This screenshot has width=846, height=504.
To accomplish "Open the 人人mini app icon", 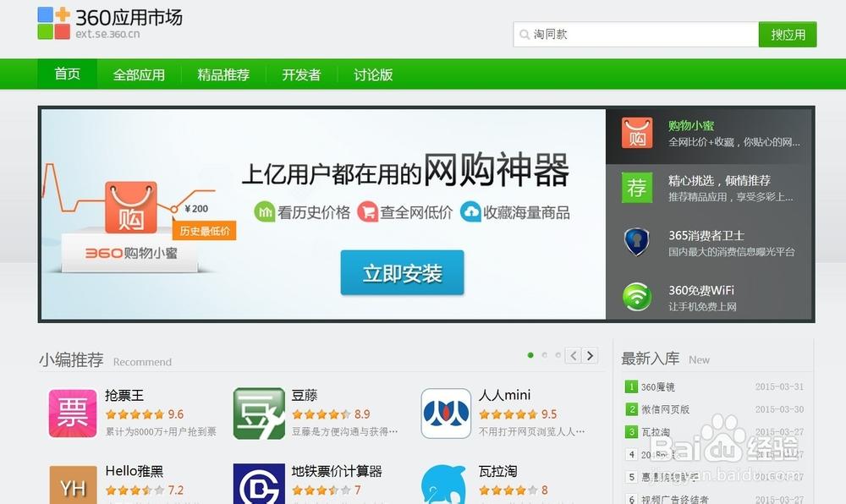I will [446, 414].
